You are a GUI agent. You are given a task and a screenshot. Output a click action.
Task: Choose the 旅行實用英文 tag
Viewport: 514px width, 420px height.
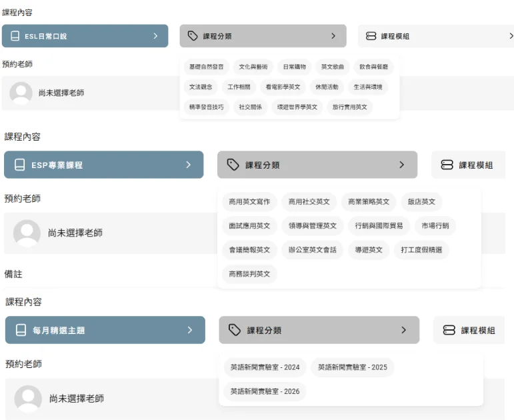pos(350,107)
